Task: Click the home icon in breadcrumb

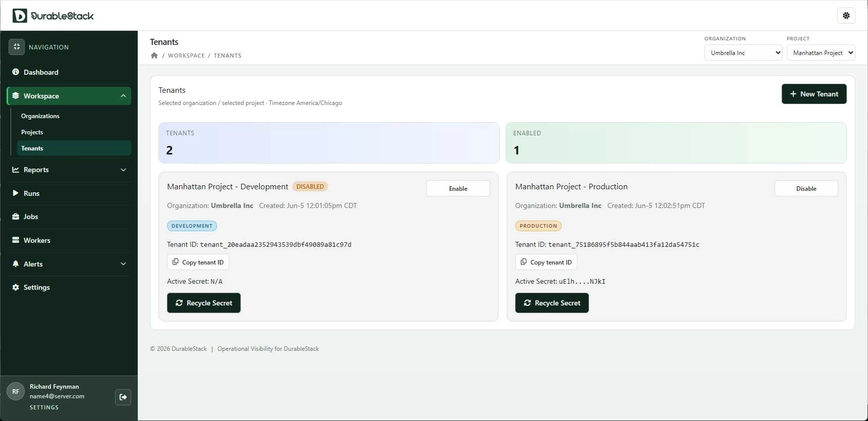Action: [x=154, y=56]
